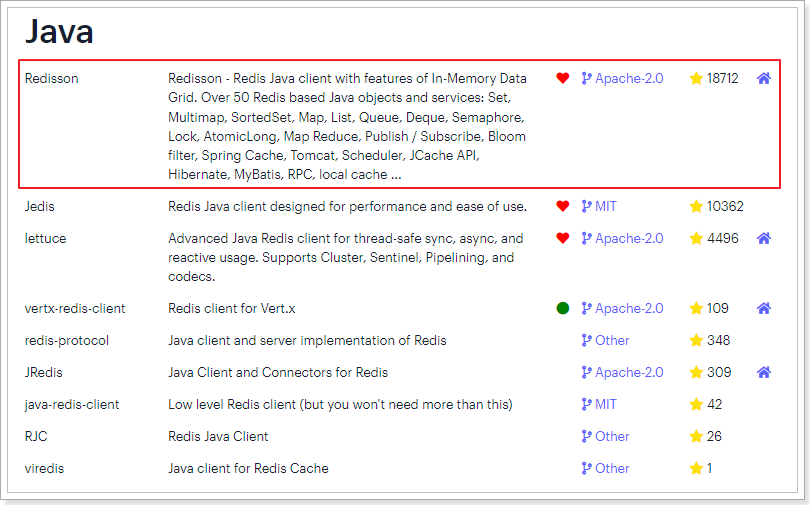Click the star icon next to 26
This screenshot has width=810, height=505.
696,436
